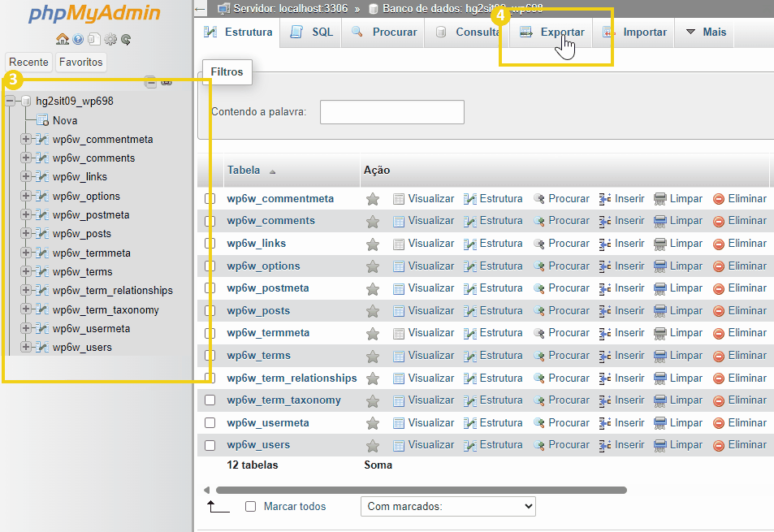The width and height of the screenshot is (774, 532).
Task: Click the Procurar icon in wp6w_postmeta row
Action: 539,288
